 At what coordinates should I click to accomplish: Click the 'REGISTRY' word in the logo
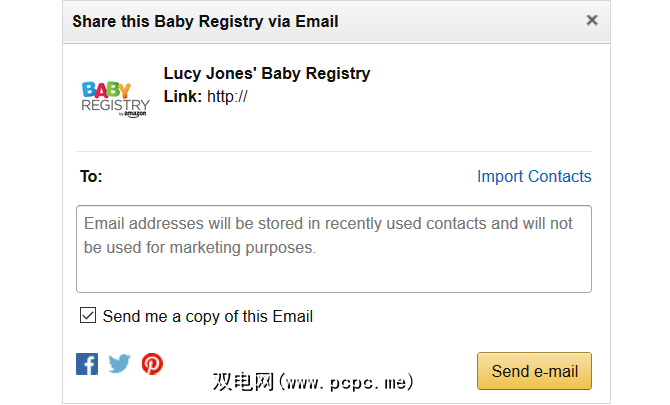[x=115, y=106]
